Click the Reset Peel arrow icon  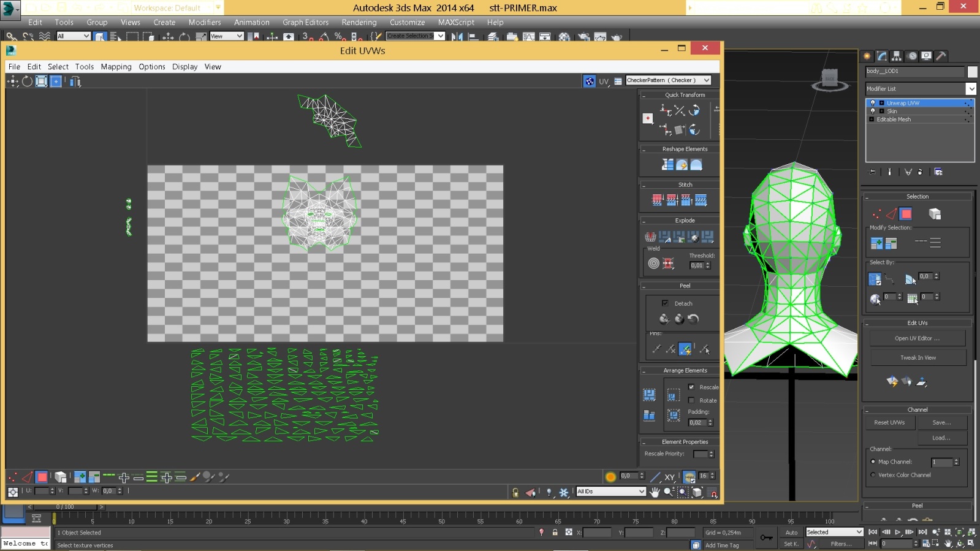point(693,318)
